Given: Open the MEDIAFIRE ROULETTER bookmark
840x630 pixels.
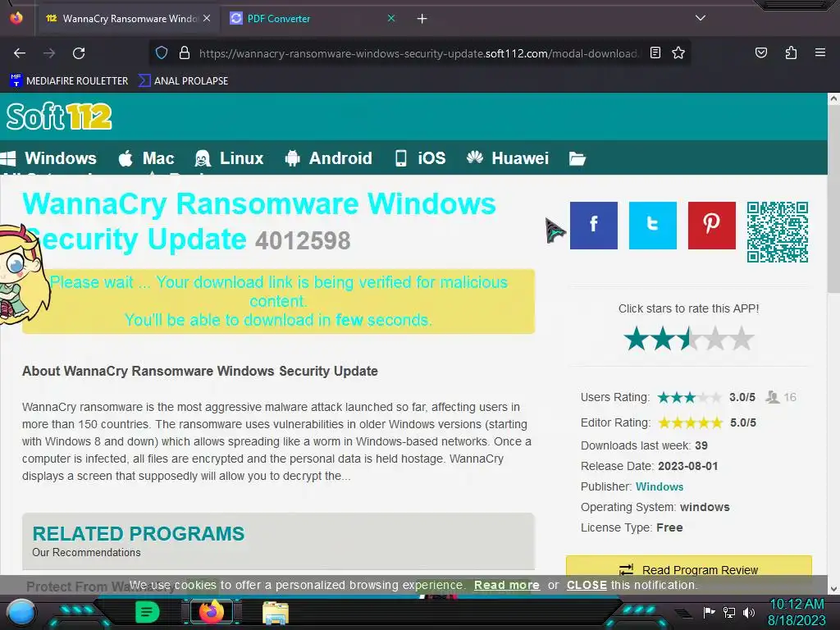Looking at the screenshot, I should 69,81.
